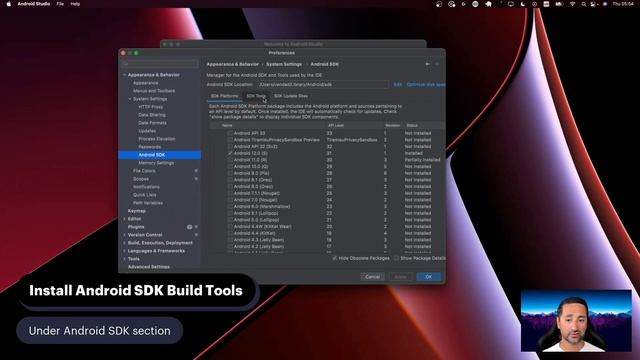Collapse the System Settings subtree
This screenshot has height=360, width=640.
tap(130, 99)
